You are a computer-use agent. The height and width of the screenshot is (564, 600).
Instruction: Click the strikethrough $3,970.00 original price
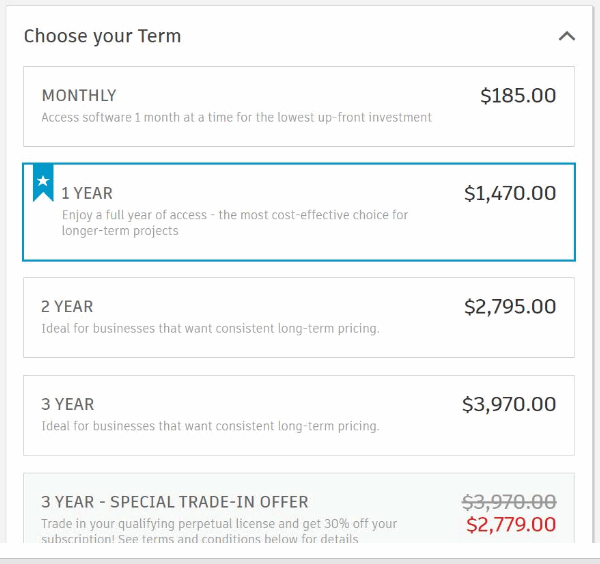(509, 501)
